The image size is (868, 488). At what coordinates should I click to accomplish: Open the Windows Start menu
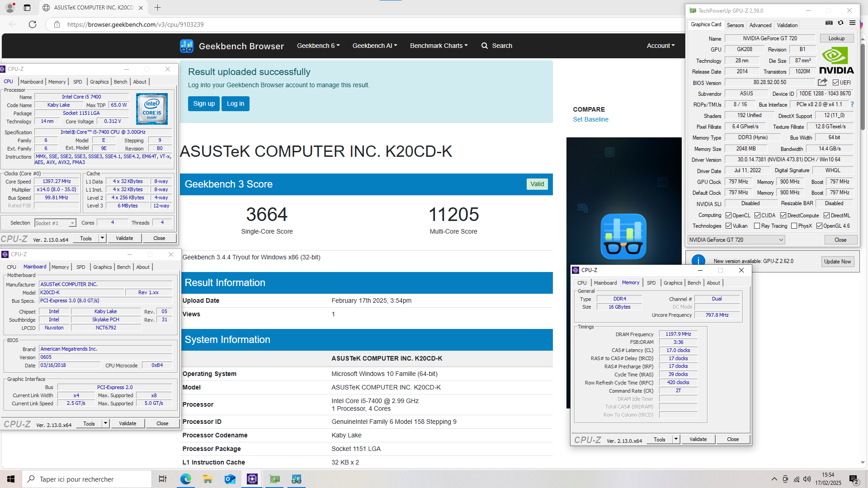coord(11,479)
